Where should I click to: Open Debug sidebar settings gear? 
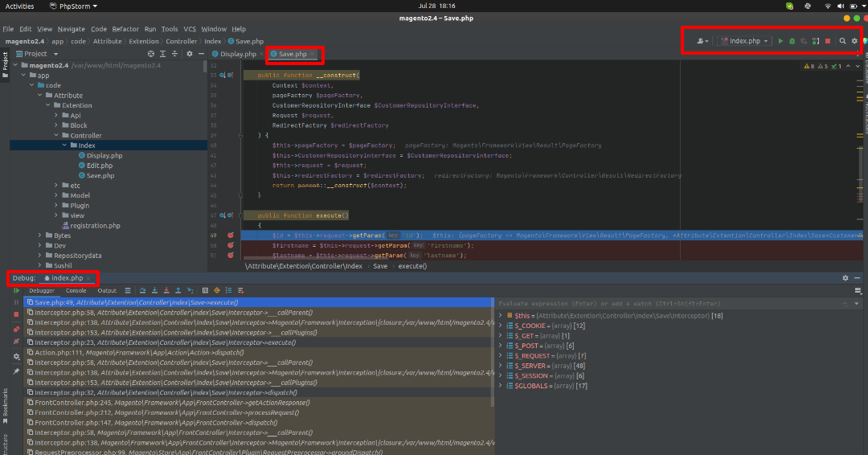16,357
